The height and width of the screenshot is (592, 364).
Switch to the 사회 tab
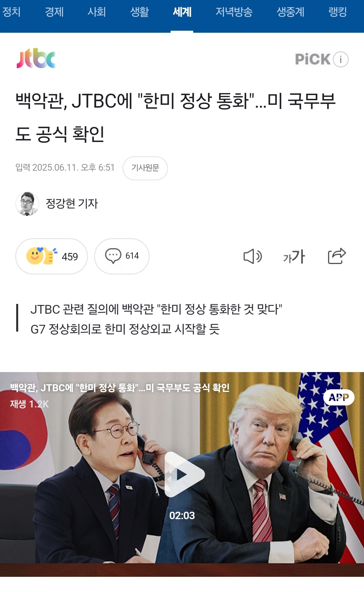(97, 12)
